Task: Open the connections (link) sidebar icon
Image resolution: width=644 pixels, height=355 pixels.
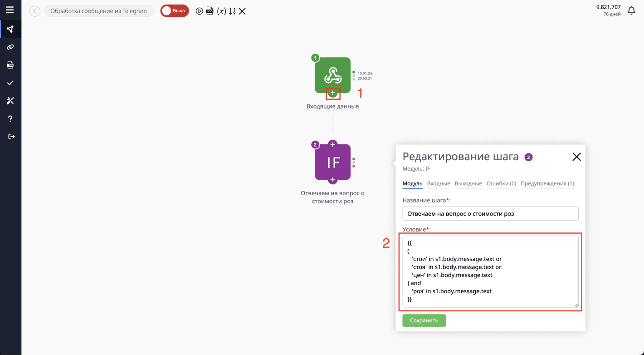Action: click(x=10, y=47)
